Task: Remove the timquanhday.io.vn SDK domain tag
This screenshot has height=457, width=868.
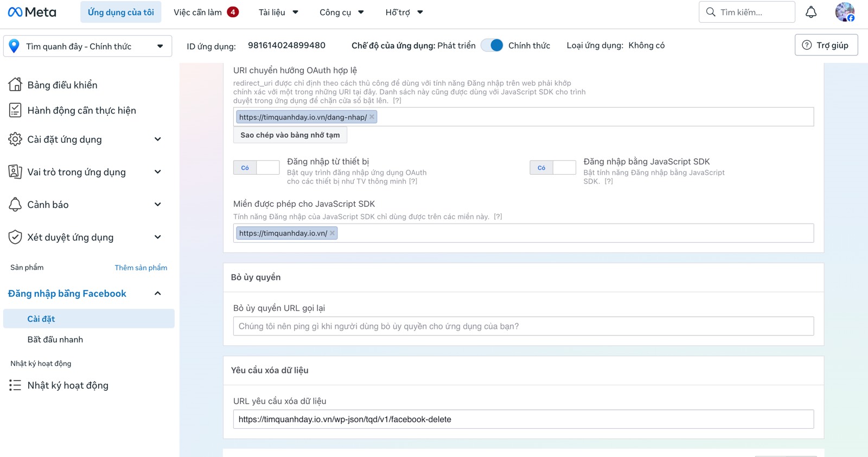Action: pos(332,233)
